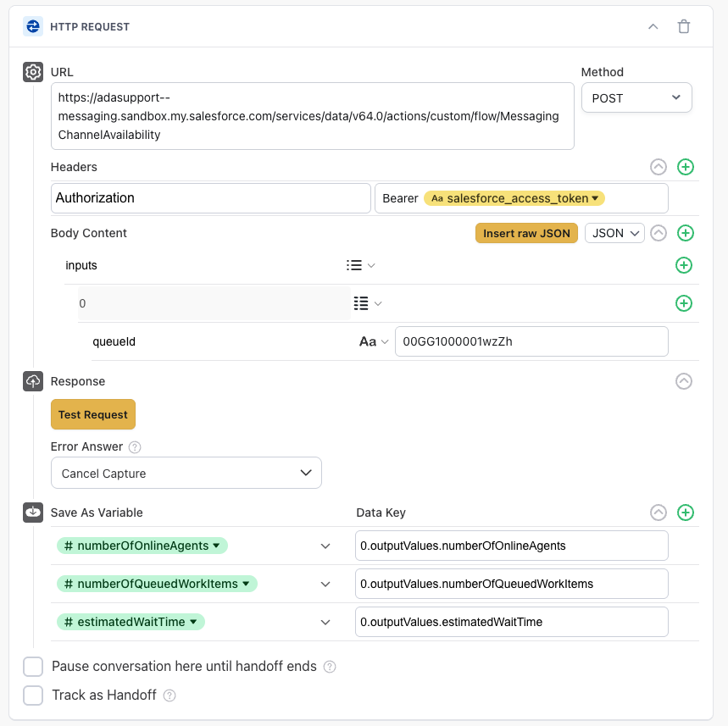The image size is (728, 726).
Task: Click the Insert raw JSON button
Action: pyautogui.click(x=526, y=233)
